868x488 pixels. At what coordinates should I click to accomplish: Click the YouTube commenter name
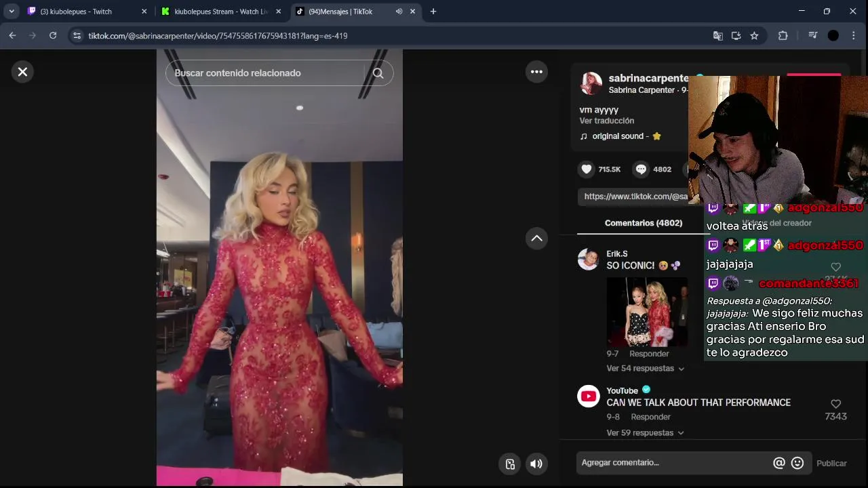click(x=623, y=390)
